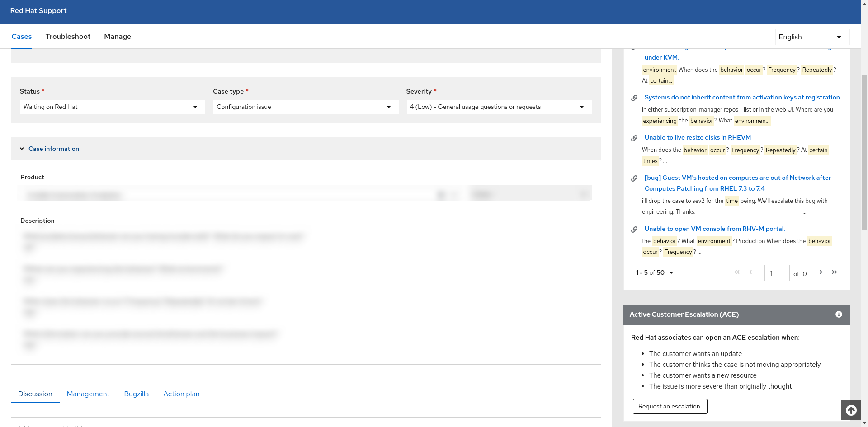This screenshot has height=427, width=868.
Task: Open the English language selector
Action: [812, 37]
